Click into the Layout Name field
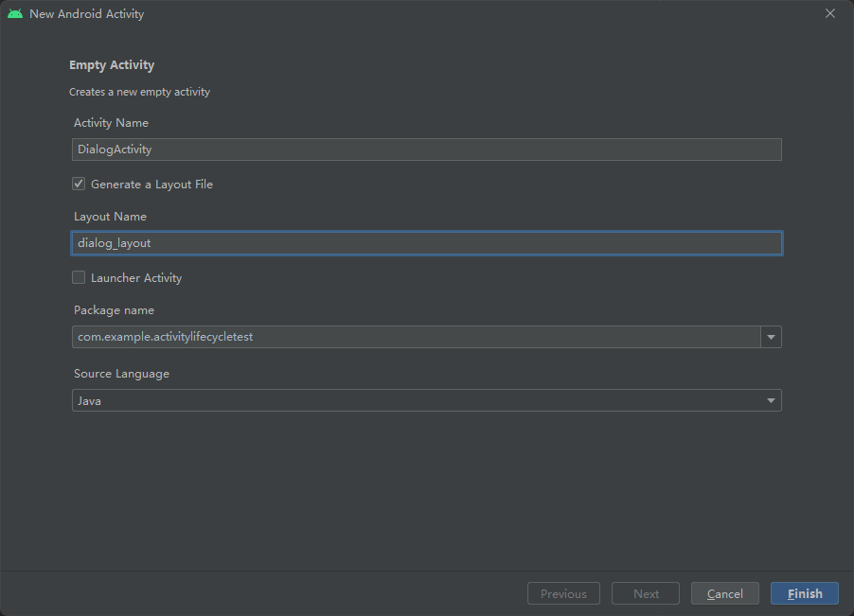The height and width of the screenshot is (616, 854). pyautogui.click(x=426, y=243)
